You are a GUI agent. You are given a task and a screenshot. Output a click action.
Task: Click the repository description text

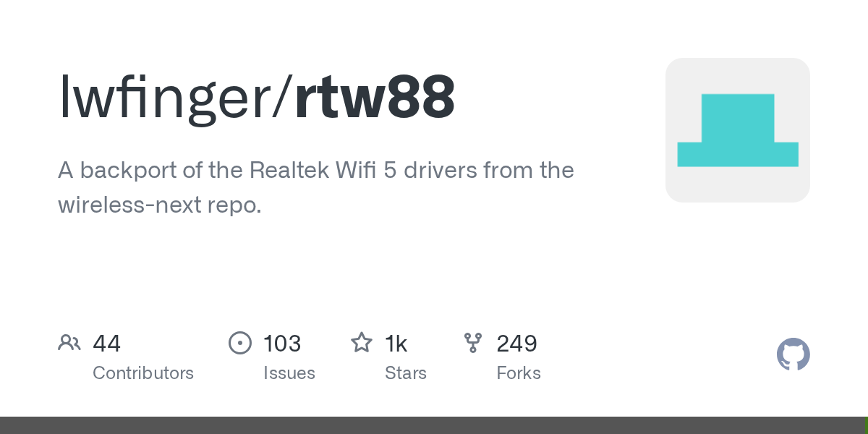click(x=316, y=188)
